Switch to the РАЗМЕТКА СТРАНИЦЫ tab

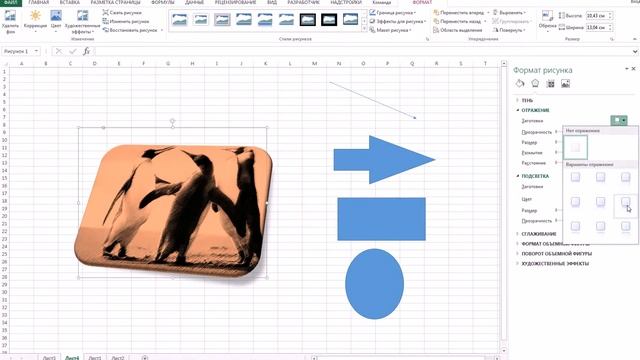[x=115, y=2]
